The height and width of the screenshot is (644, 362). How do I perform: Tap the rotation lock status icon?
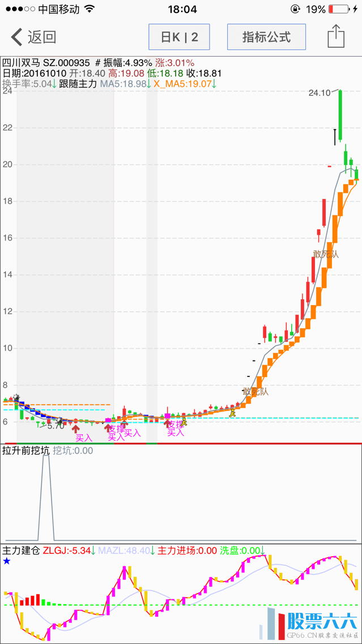point(295,10)
